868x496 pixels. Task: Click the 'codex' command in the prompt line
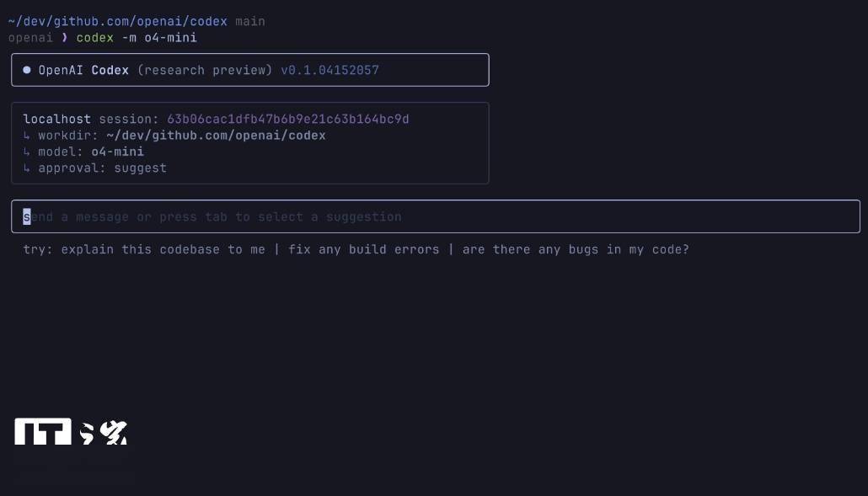pos(94,38)
